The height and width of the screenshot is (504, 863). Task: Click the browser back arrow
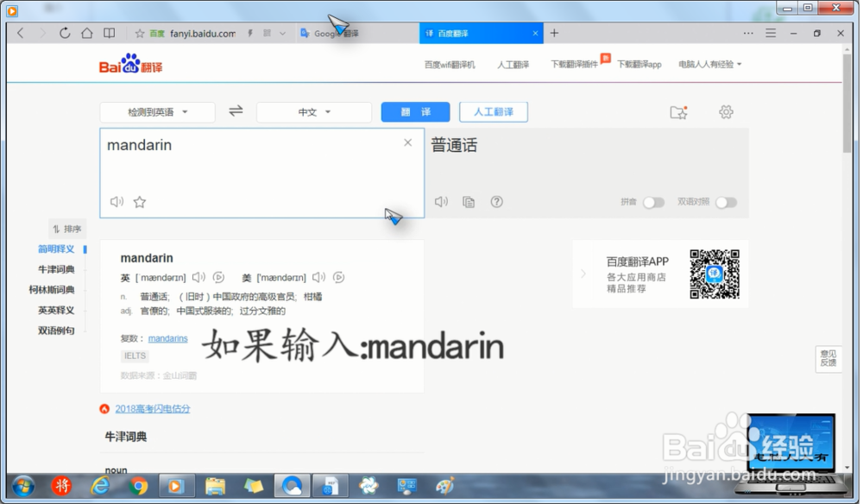coord(21,33)
